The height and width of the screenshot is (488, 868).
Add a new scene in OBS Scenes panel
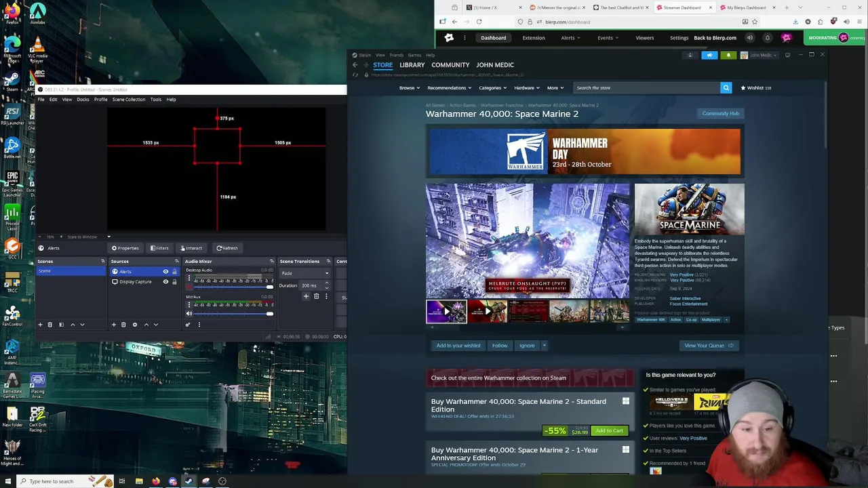point(40,325)
